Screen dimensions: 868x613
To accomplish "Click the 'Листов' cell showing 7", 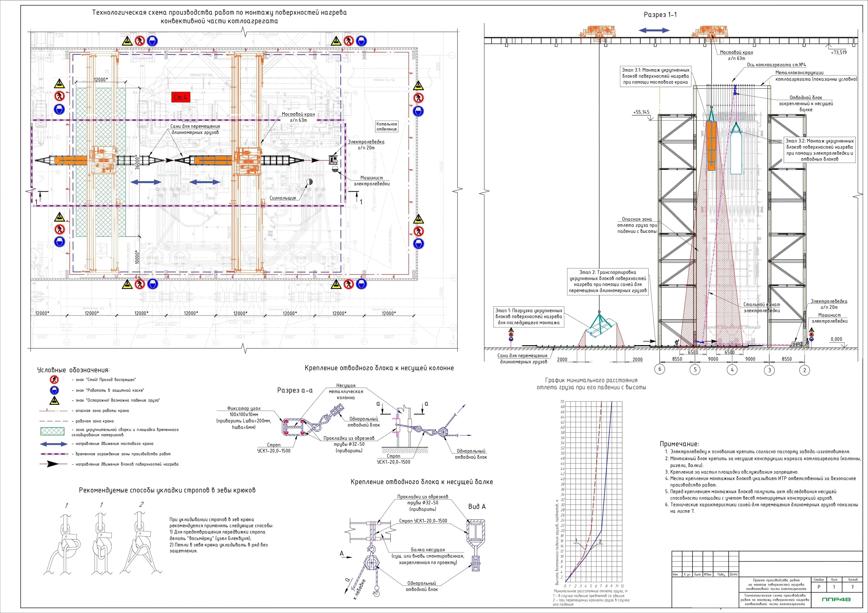I will (852, 587).
